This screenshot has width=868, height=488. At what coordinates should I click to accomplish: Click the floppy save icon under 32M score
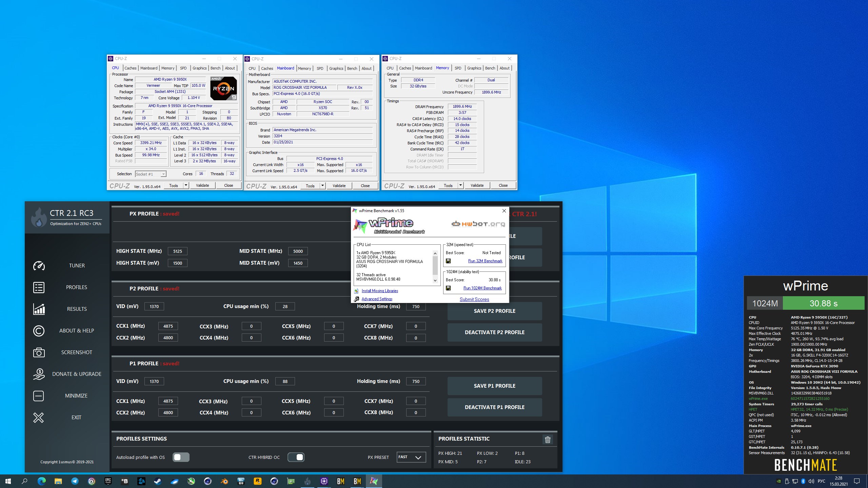pos(448,261)
